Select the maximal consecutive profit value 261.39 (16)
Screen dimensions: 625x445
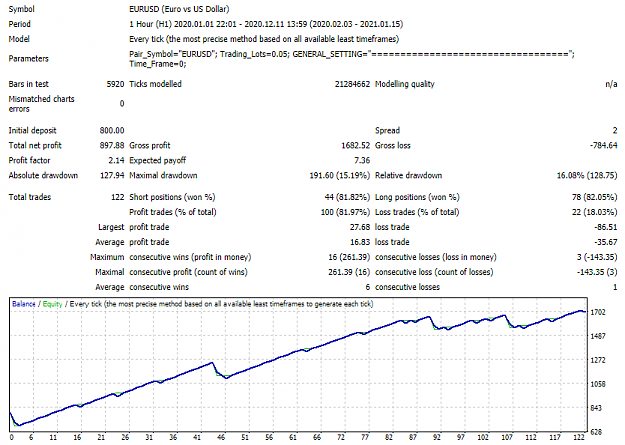[x=349, y=272]
